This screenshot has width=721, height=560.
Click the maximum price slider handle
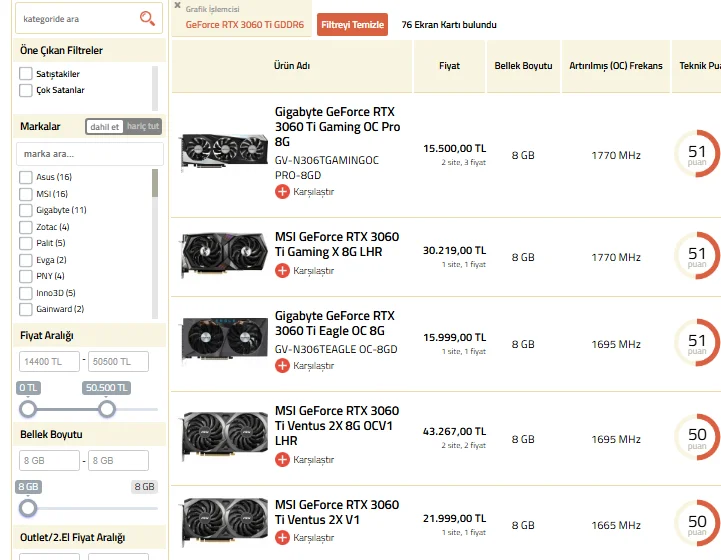point(107,408)
